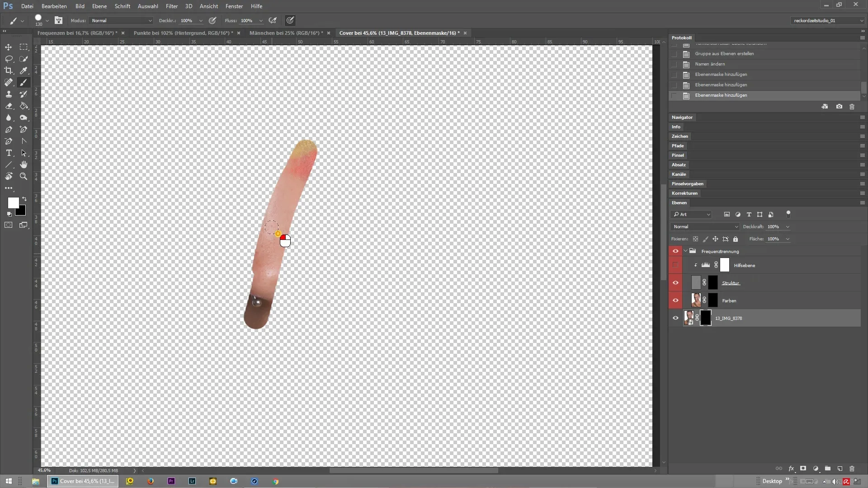Open the Deckkr. opacity dropdown arrow
The height and width of the screenshot is (488, 868).
coord(201,21)
